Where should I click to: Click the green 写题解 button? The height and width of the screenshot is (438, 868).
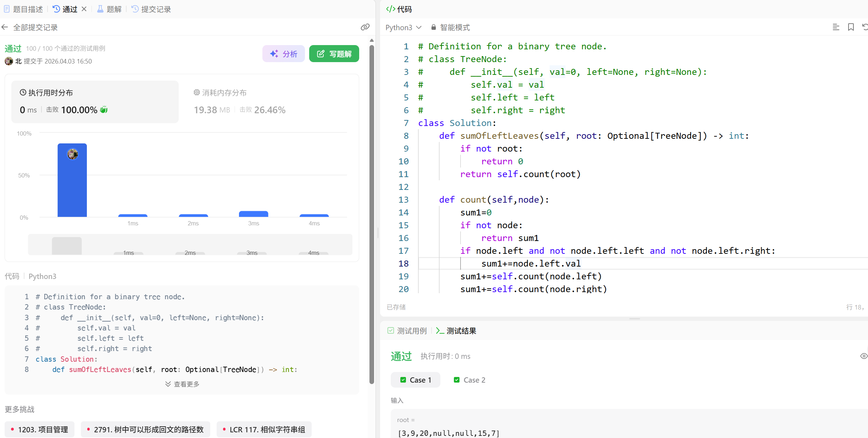[334, 54]
